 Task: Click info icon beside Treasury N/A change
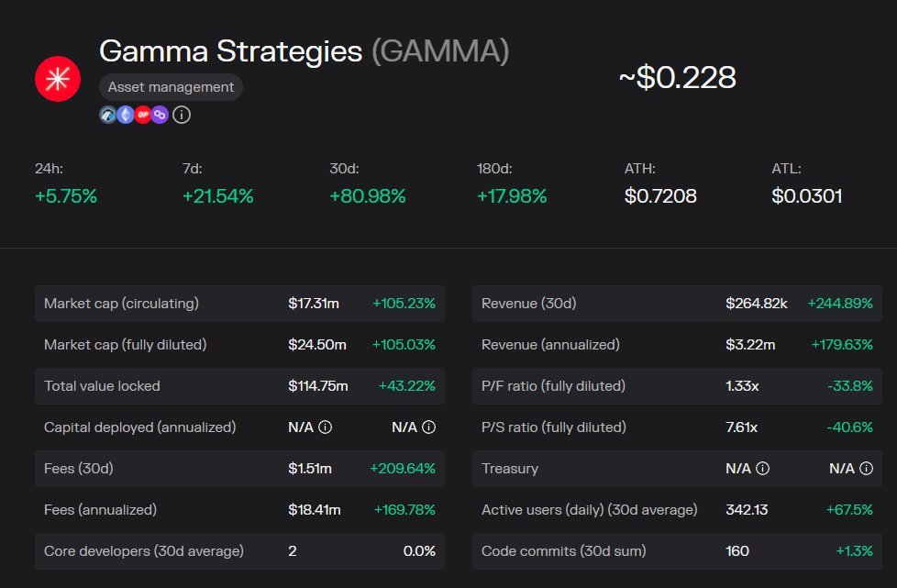coord(866,469)
